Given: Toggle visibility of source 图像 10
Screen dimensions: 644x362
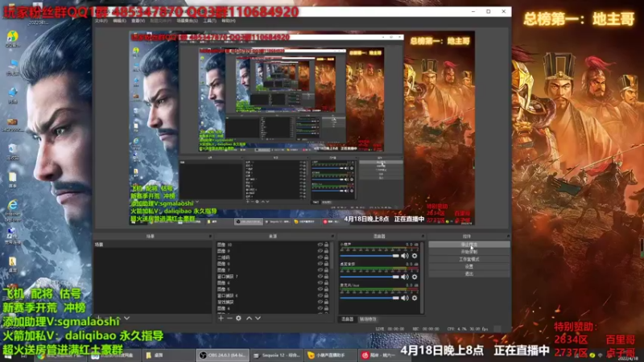Looking at the screenshot, I should click(x=320, y=245).
